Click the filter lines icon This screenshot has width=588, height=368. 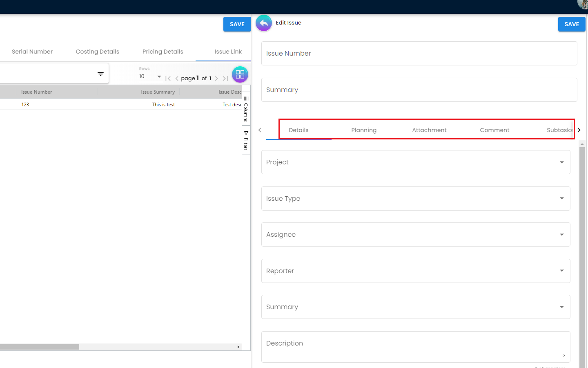coord(100,74)
